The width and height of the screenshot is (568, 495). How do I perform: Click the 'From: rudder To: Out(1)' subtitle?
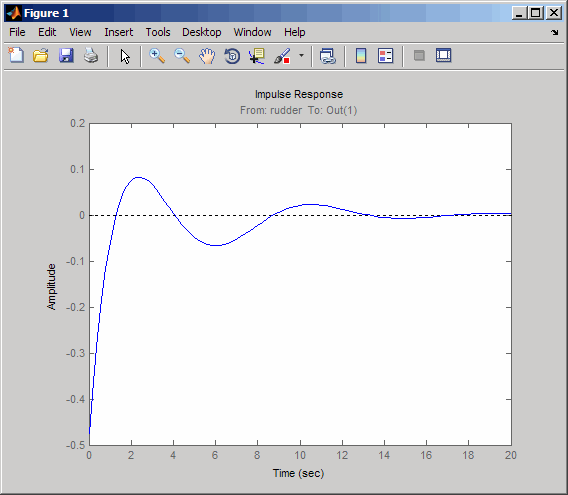(x=298, y=110)
